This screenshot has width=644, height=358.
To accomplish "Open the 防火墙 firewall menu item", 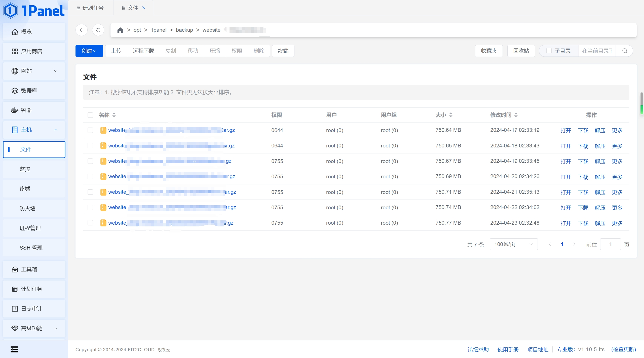I will (28, 208).
